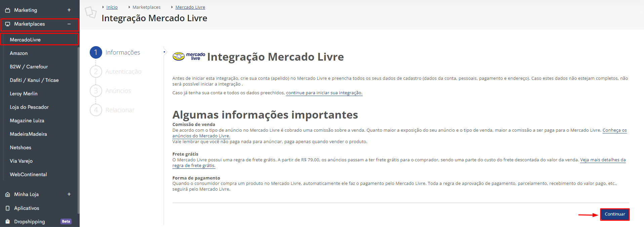Click the Marketplaces monitor icon
This screenshot has height=227, width=644.
point(7,24)
